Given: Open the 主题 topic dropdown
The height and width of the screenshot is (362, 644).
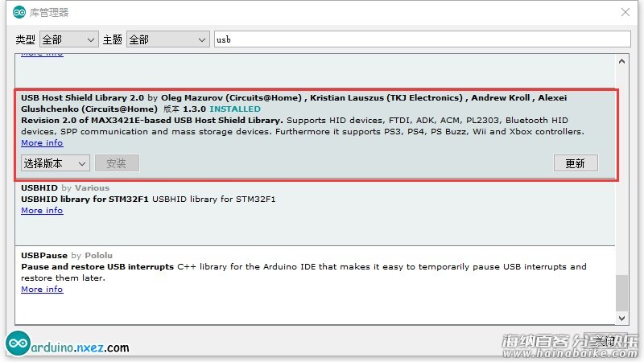Looking at the screenshot, I should pos(168,39).
